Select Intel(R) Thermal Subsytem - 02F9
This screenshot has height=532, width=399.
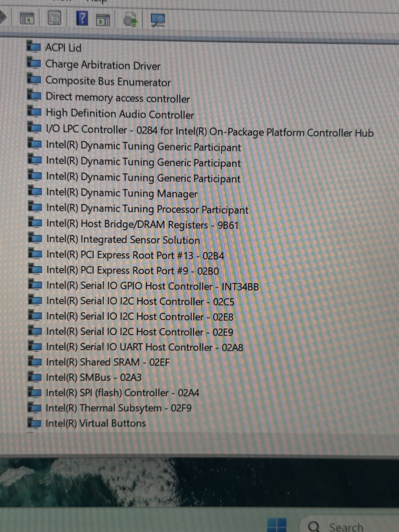(x=118, y=408)
